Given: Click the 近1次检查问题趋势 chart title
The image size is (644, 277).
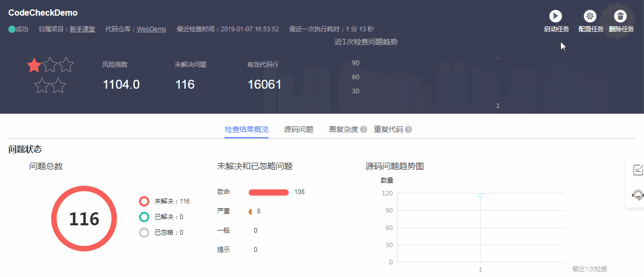Looking at the screenshot, I should point(366,42).
